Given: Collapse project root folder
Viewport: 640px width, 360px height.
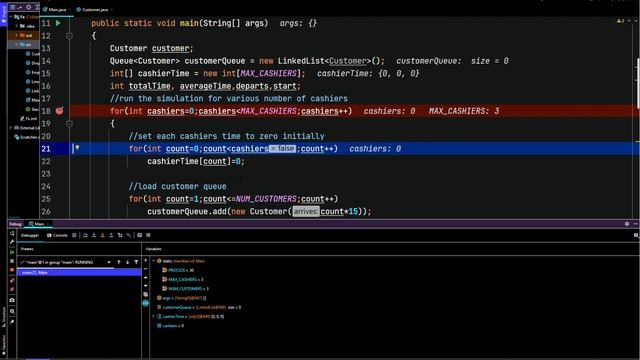Looking at the screenshot, I should tap(11, 17).
